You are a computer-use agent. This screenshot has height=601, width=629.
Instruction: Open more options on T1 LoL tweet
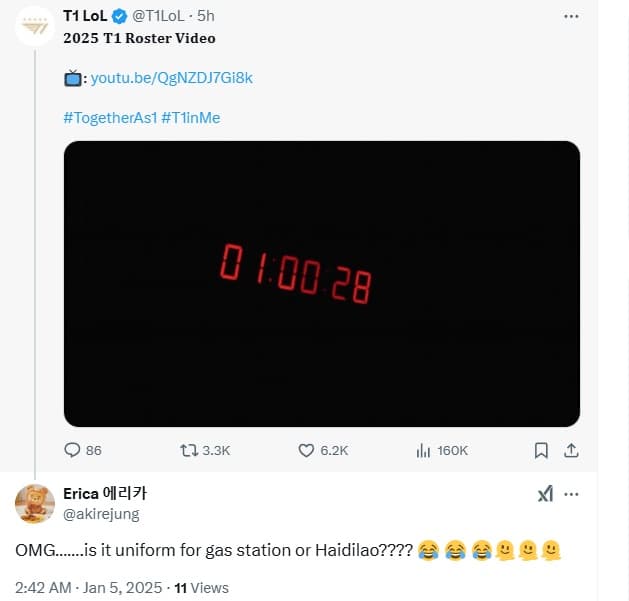[x=571, y=17]
